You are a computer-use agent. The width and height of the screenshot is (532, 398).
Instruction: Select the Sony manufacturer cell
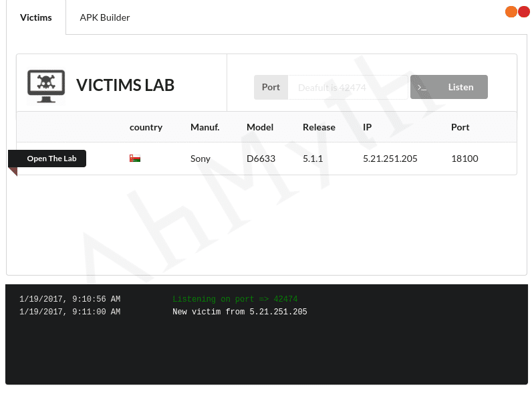[x=201, y=159]
